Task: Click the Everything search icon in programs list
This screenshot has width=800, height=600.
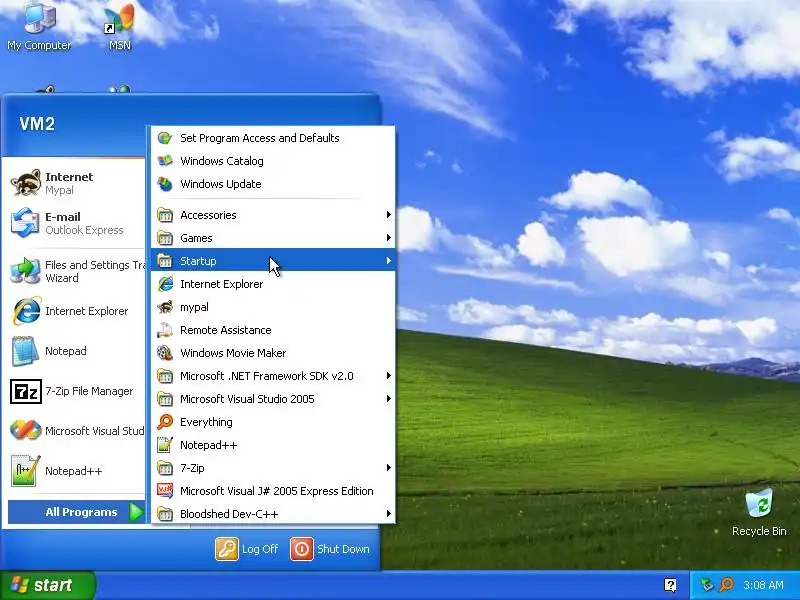Action: [165, 421]
